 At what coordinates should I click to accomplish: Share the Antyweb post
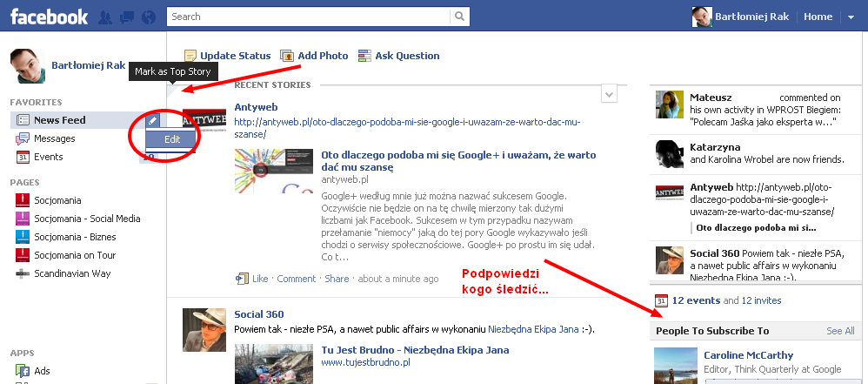click(337, 279)
